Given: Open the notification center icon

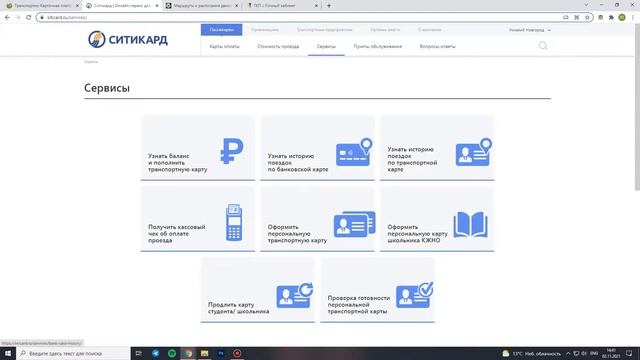Looking at the screenshot, I should tap(629, 353).
